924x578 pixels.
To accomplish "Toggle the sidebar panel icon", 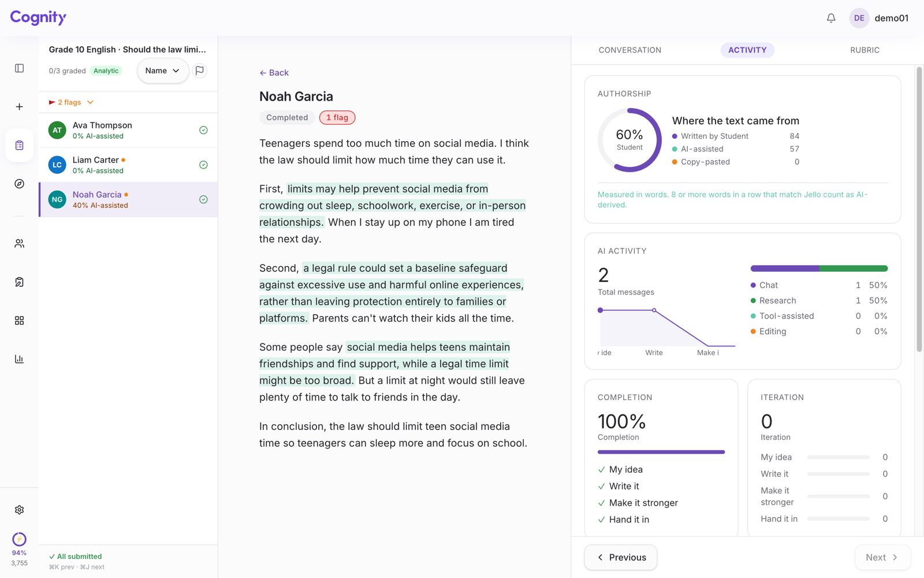I will [x=19, y=68].
